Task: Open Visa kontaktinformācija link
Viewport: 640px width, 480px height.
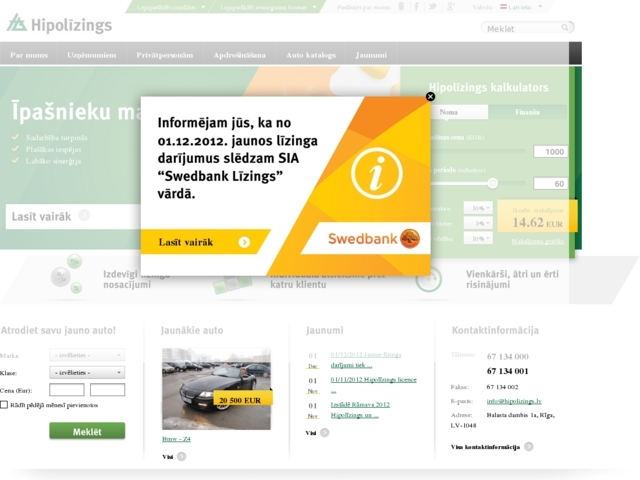Action: (x=485, y=447)
